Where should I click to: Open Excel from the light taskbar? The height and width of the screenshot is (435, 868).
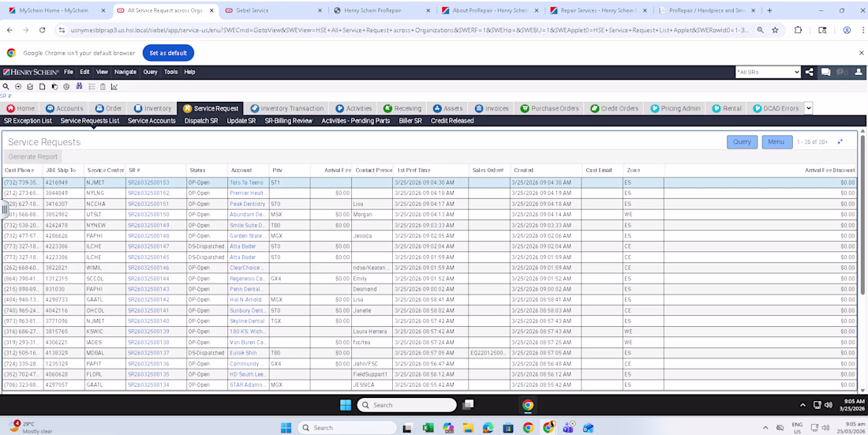coord(428,428)
